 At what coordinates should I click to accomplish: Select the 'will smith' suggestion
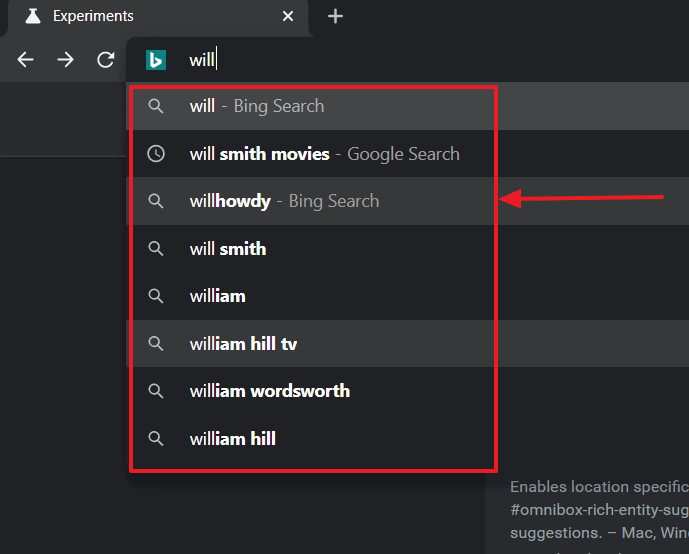[407, 249]
